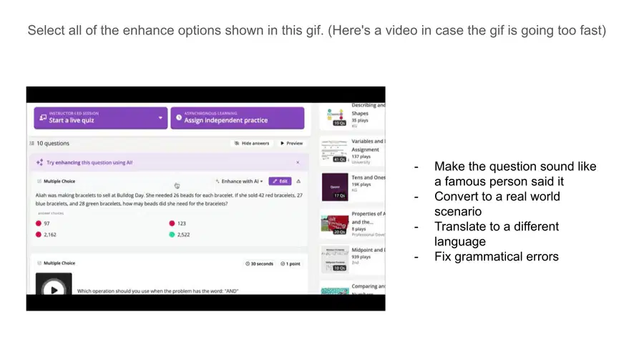This screenshot has height=362, width=644.
Task: Click the warning triangle icon beside Edit
Action: tap(298, 181)
